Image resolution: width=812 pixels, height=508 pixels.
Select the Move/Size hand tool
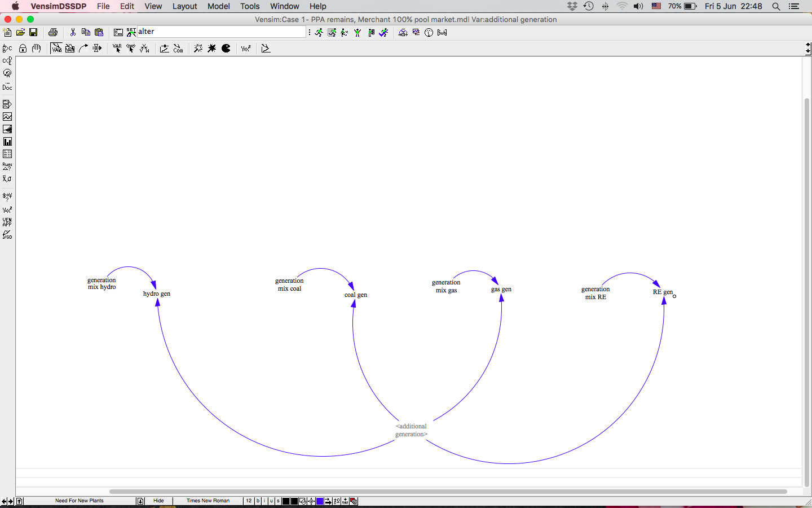pyautogui.click(x=37, y=49)
